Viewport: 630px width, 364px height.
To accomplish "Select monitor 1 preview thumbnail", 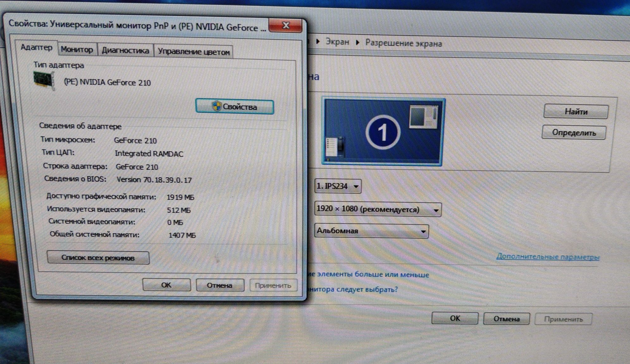I will (x=383, y=131).
